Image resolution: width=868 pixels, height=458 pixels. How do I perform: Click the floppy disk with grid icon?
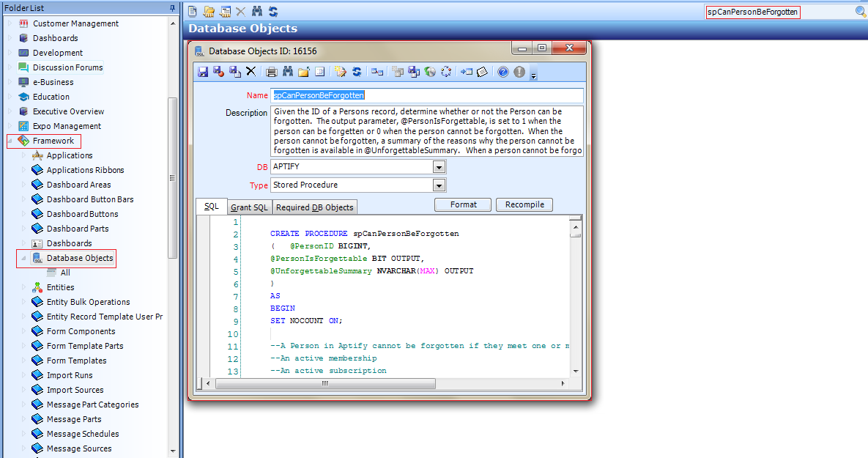414,71
